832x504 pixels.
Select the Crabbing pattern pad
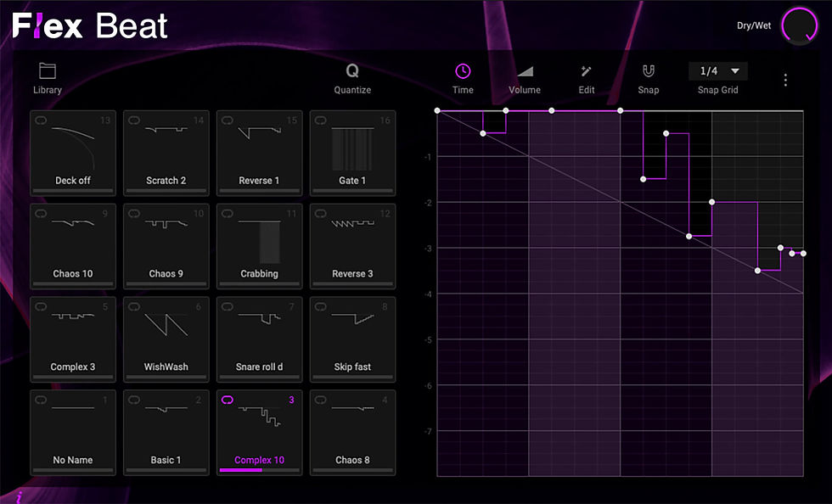coord(260,247)
